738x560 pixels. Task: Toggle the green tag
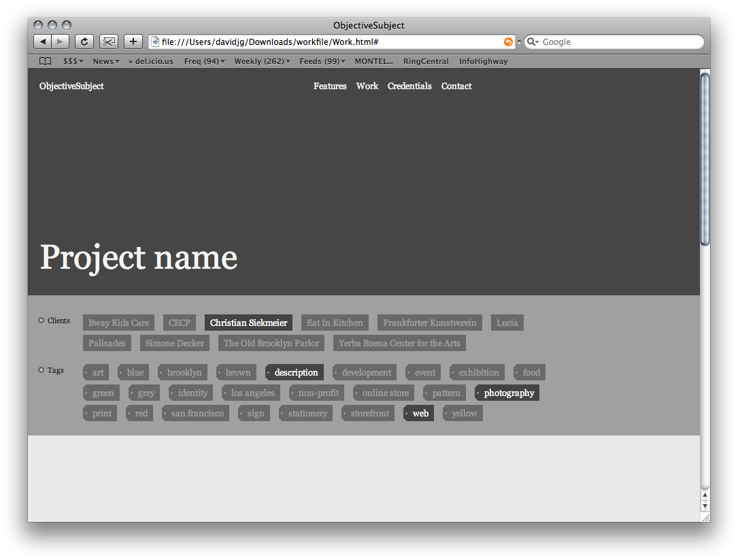point(101,393)
